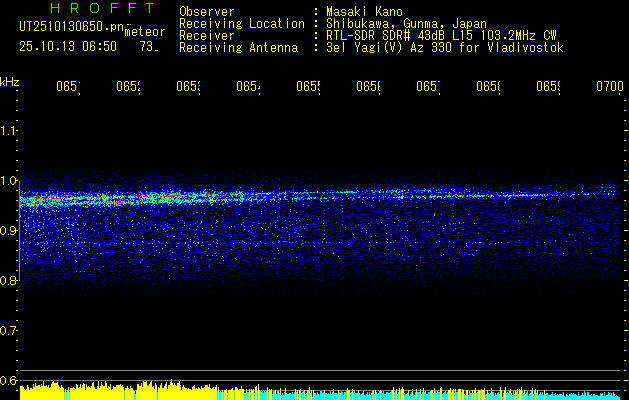Screen dimensions: 629x400
Task: Click the count value 73
Action: tap(148, 47)
